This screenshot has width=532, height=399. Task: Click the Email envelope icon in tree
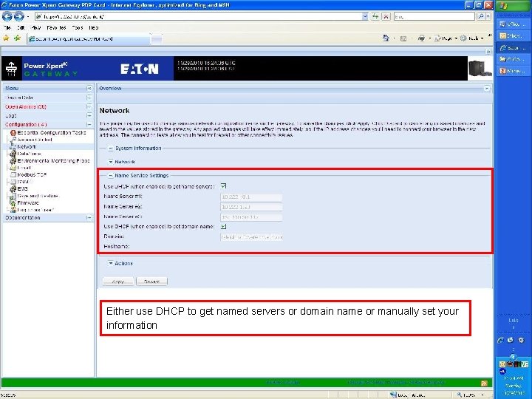[x=13, y=168]
